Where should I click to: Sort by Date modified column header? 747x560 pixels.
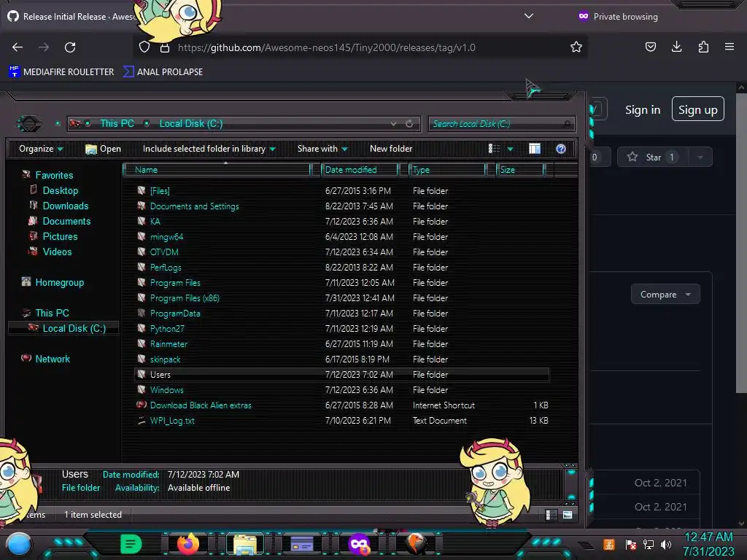click(x=360, y=169)
